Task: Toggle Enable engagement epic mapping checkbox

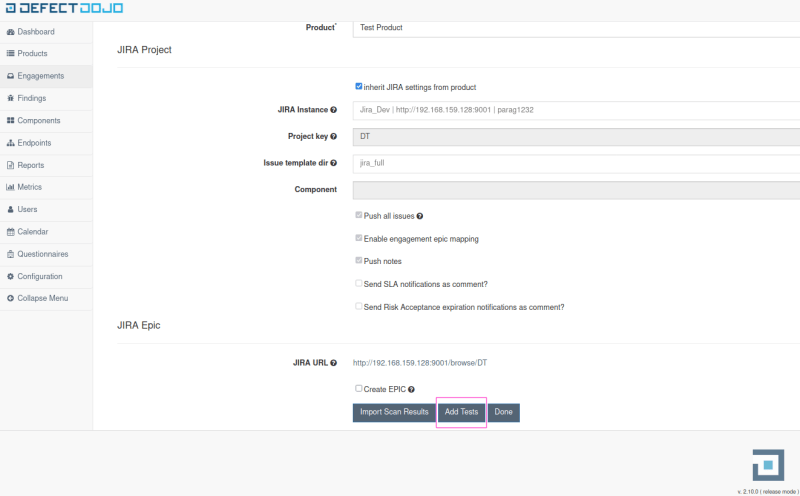Action: (359, 238)
